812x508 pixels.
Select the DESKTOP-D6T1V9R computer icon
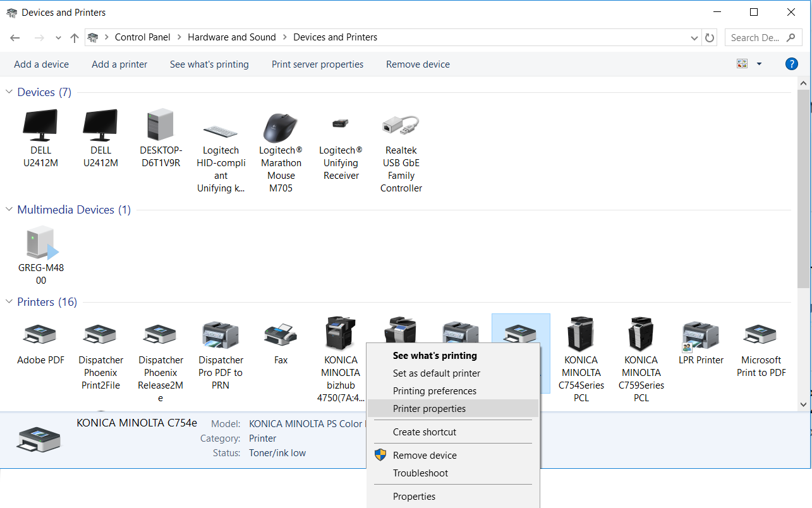tap(161, 125)
